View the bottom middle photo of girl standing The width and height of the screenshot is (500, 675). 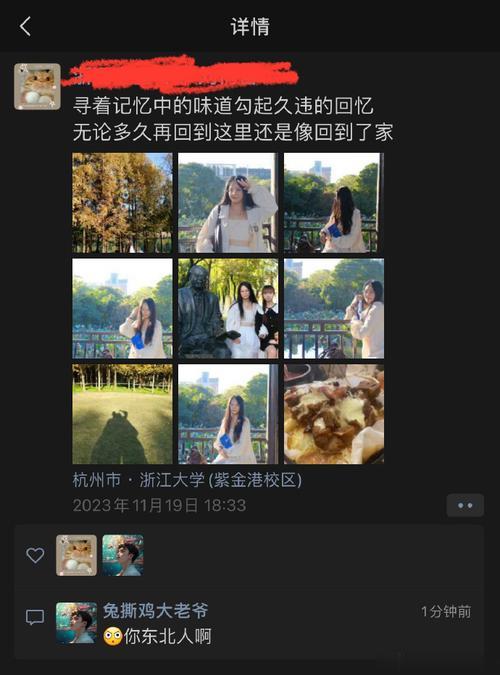(228, 414)
